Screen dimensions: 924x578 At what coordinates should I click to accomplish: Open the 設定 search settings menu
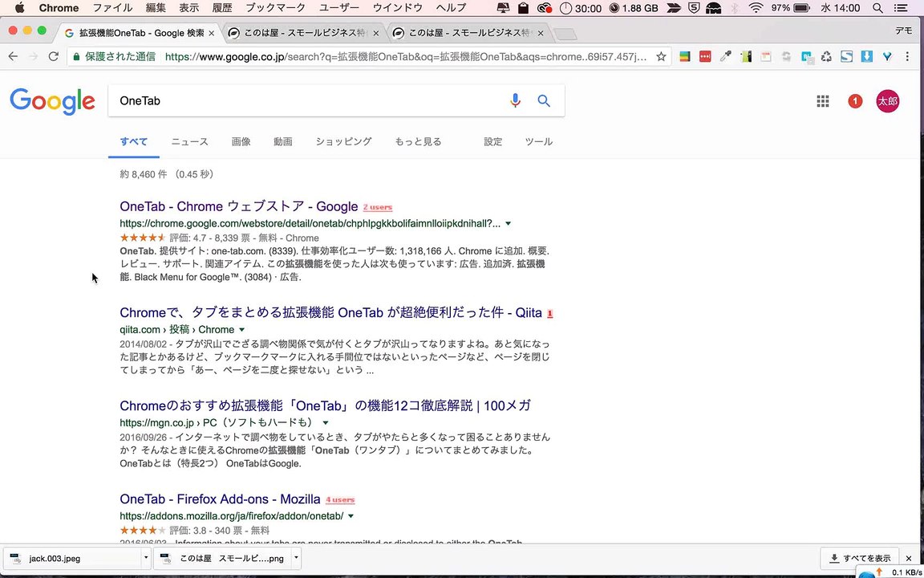[x=493, y=141]
